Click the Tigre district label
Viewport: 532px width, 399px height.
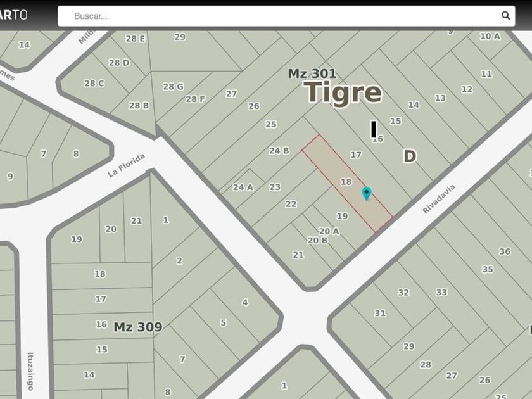tap(343, 92)
